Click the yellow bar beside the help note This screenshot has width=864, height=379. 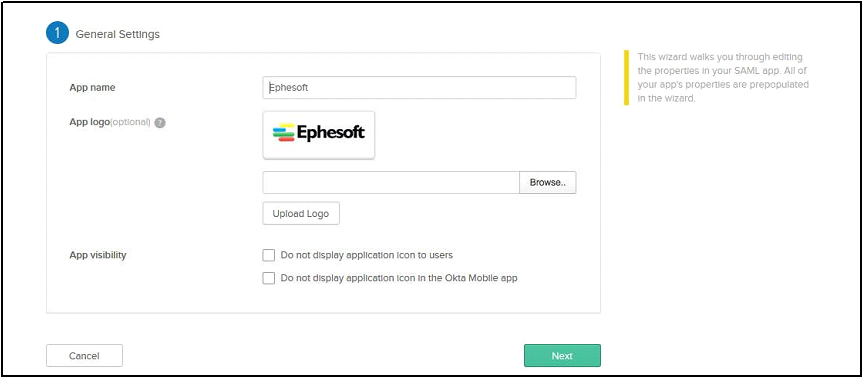pos(626,78)
